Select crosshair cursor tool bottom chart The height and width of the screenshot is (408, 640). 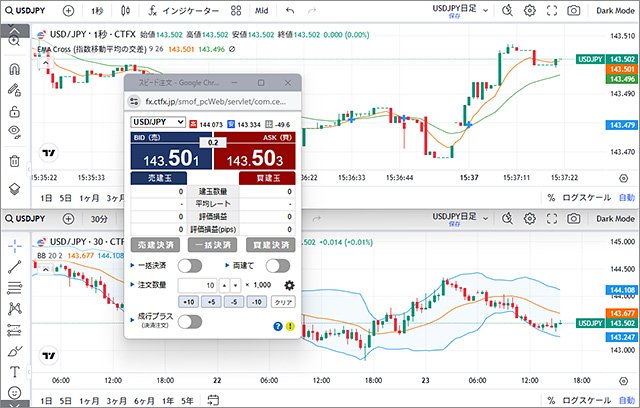(14, 245)
